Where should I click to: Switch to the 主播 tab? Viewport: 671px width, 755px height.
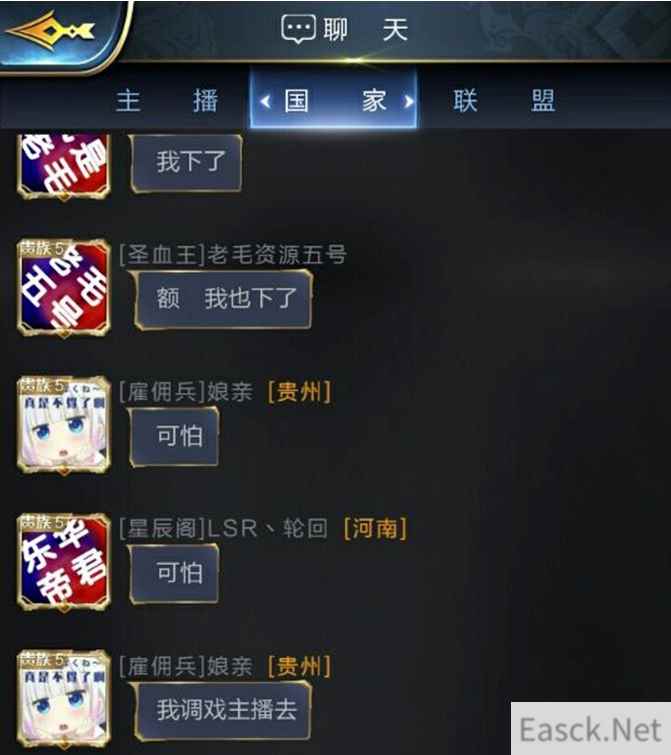[x=167, y=101]
